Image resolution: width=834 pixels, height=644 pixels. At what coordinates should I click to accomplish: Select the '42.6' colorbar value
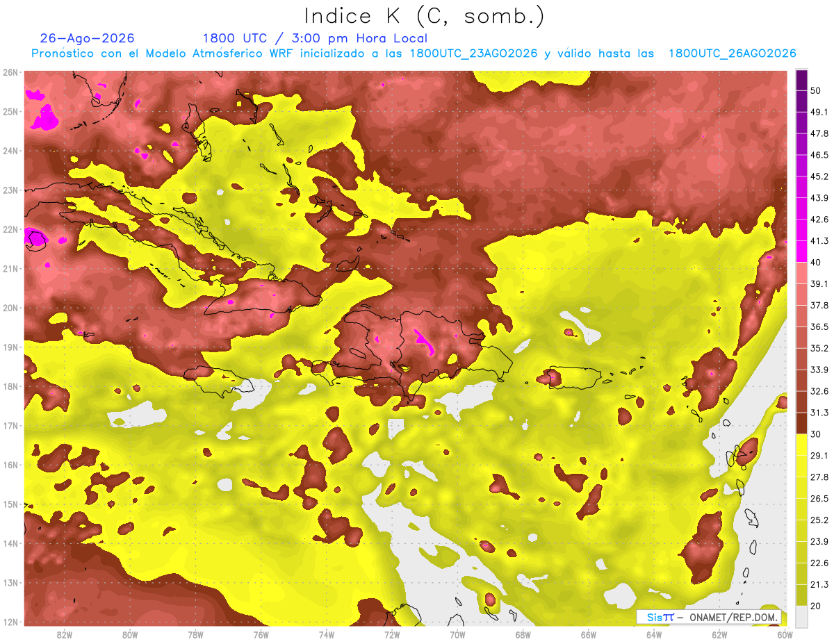pyautogui.click(x=819, y=220)
